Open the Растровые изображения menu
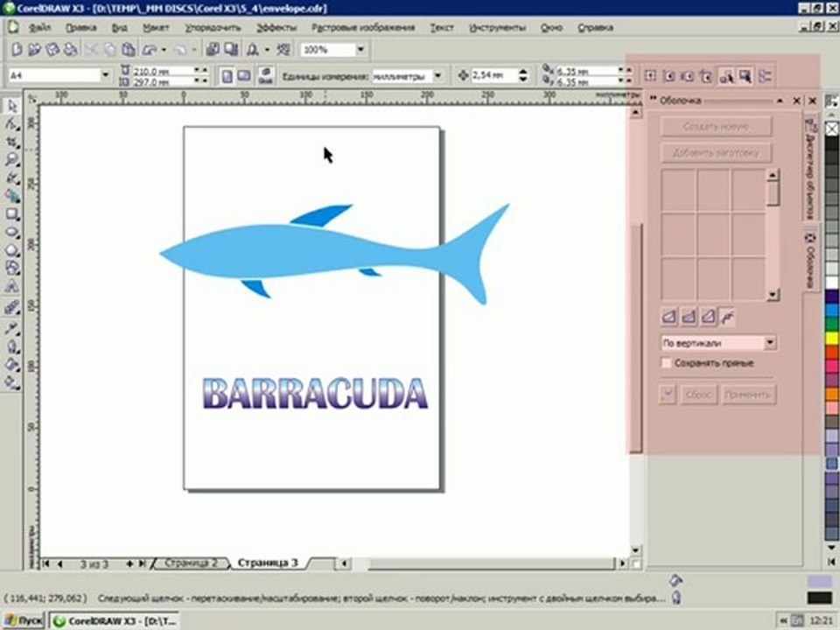The width and height of the screenshot is (840, 630). pyautogui.click(x=362, y=27)
